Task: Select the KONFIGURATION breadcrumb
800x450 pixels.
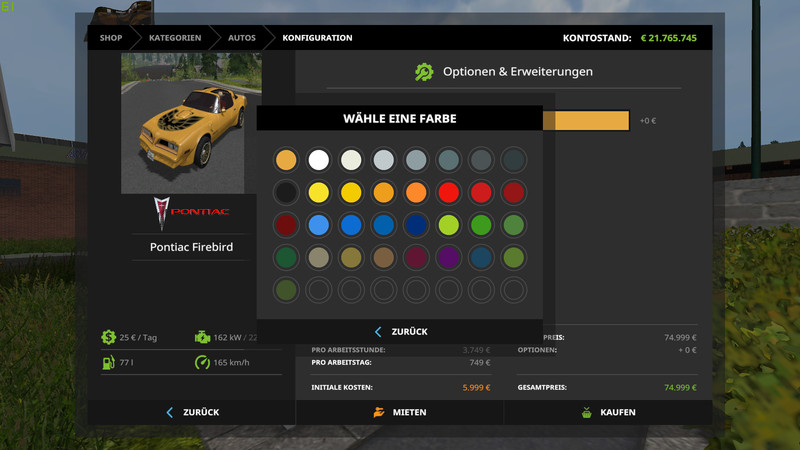Action: (317, 38)
